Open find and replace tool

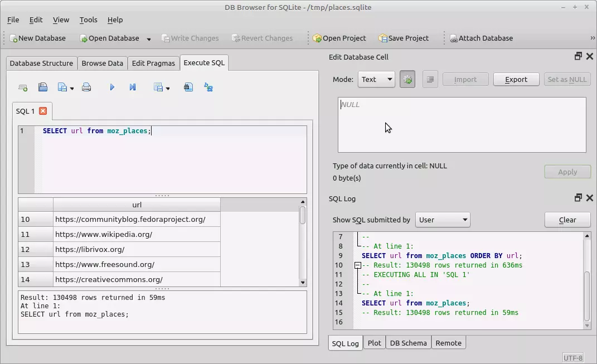[208, 88]
